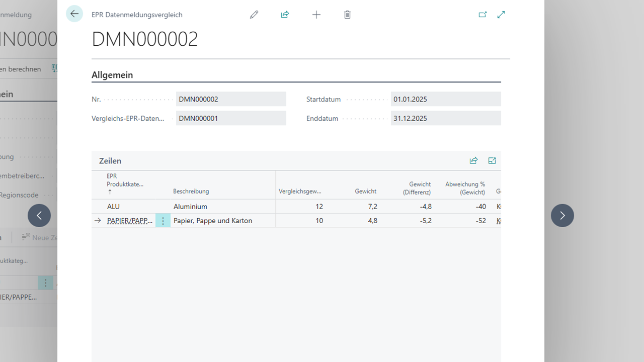Screen dimensions: 644x362
Task: Click 'en berechnen' action in background window
Action: (x=21, y=69)
